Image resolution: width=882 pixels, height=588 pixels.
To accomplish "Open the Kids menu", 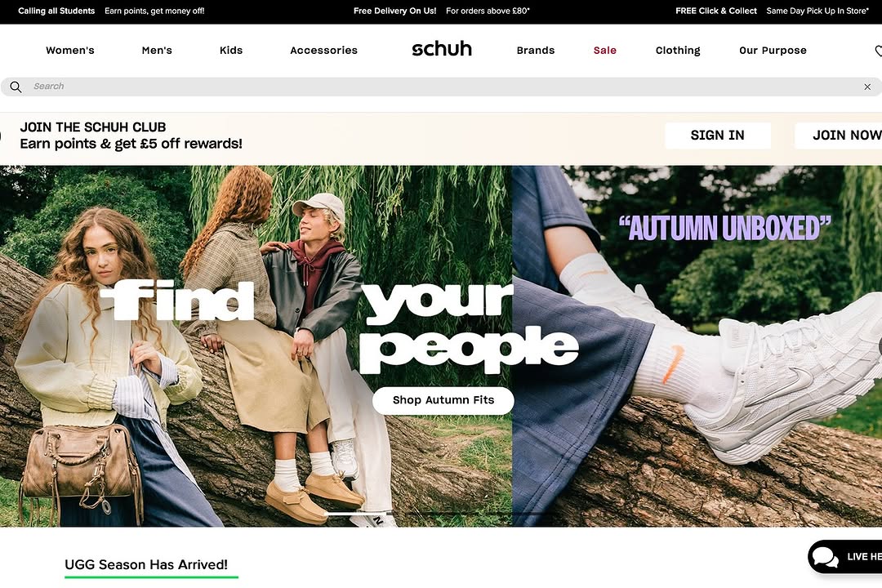I will point(231,50).
